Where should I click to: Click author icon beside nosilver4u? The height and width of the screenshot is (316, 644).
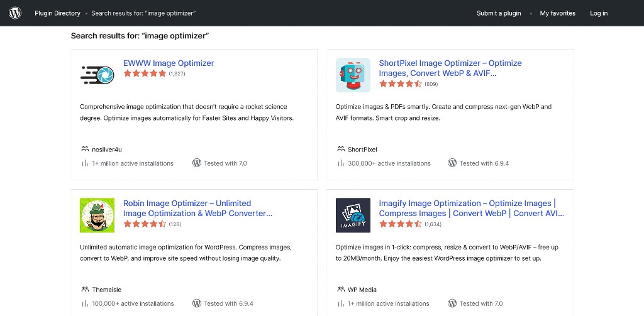coord(85,149)
